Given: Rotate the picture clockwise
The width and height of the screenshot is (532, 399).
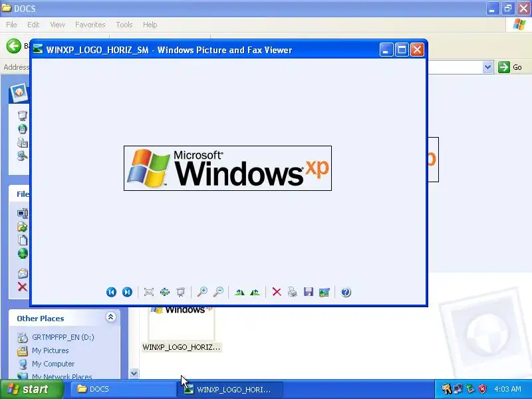Looking at the screenshot, I should [239, 292].
